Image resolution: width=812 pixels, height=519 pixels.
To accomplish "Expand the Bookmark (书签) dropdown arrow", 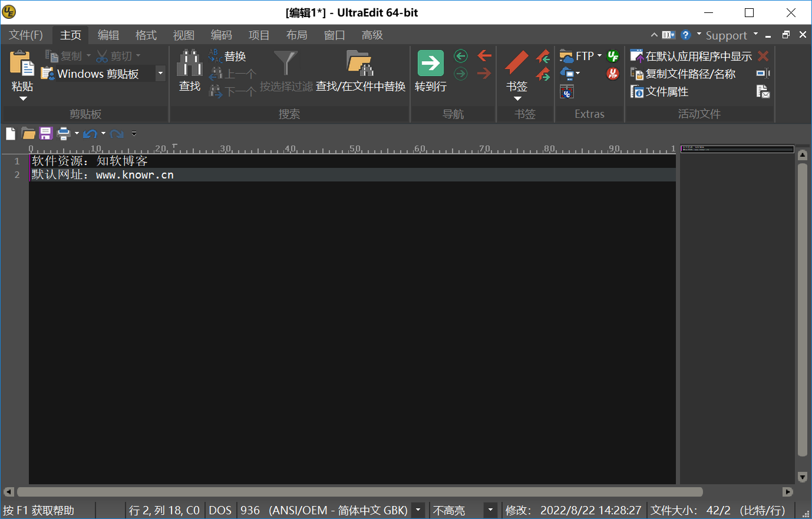I will 517,99.
